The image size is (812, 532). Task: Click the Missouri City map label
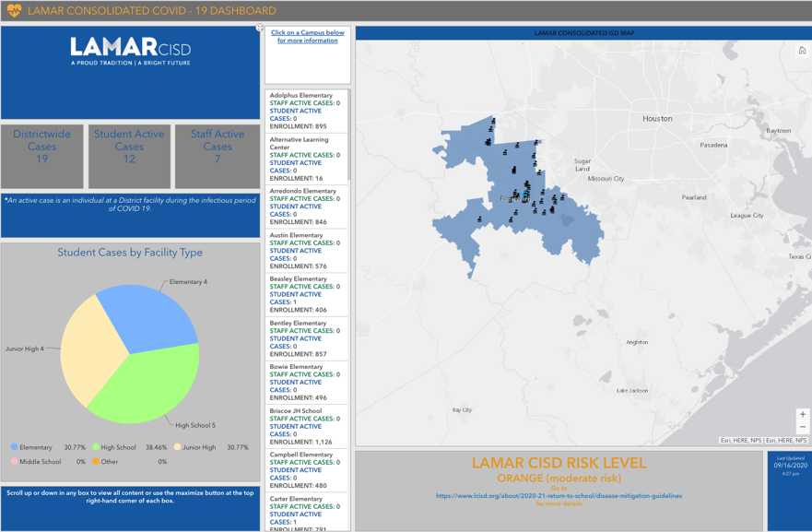(606, 179)
